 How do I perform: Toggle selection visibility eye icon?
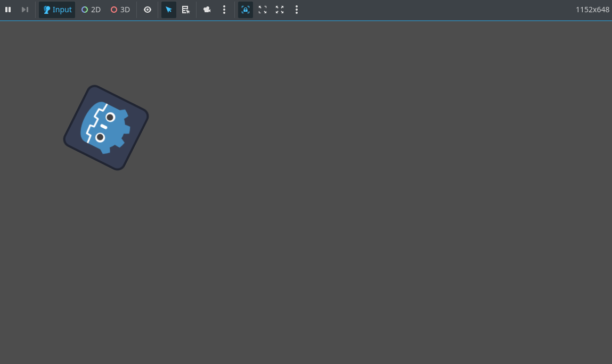[148, 10]
